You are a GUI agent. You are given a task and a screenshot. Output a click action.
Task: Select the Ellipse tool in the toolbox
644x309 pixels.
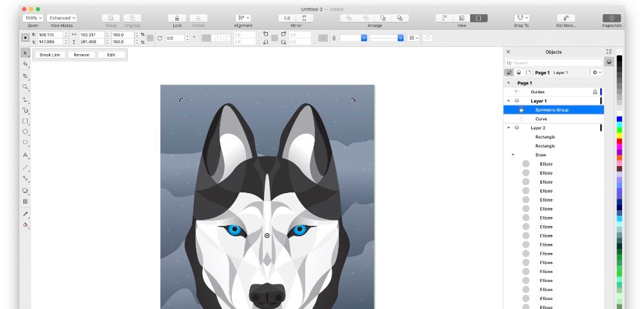[26, 132]
